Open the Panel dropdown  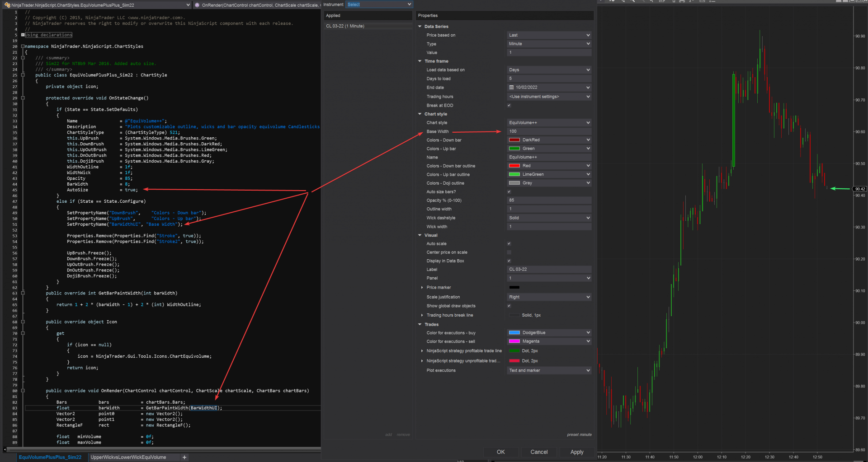pos(549,278)
